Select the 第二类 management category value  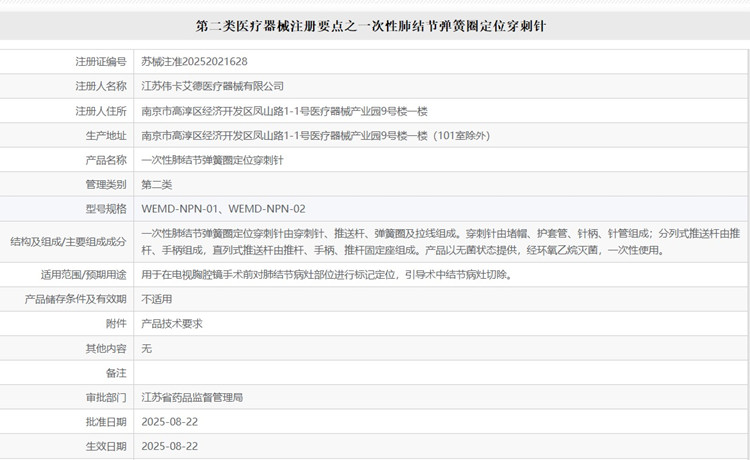tap(157, 184)
